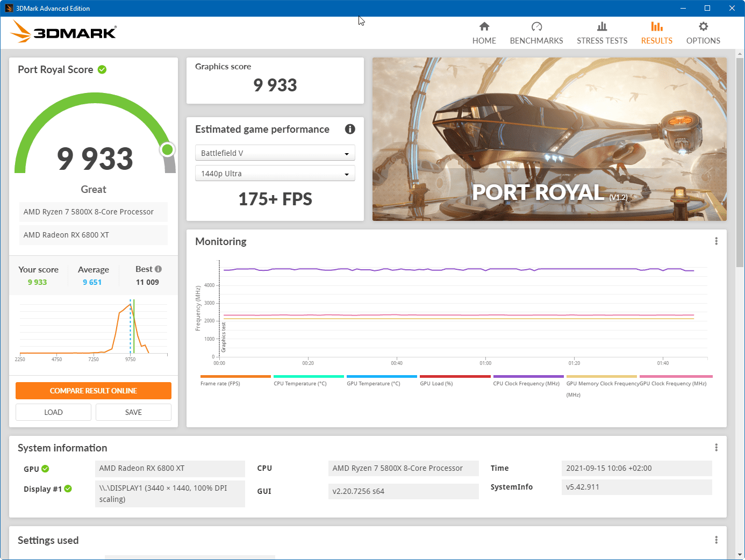Image resolution: width=745 pixels, height=560 pixels.
Task: Click the vertical scrollbar thumb
Action: [740, 163]
